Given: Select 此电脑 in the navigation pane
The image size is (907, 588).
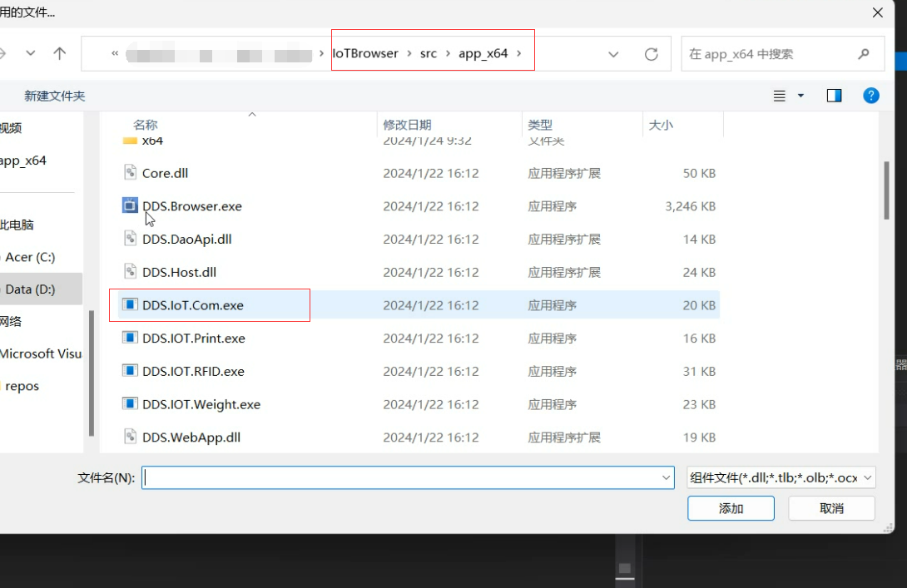Looking at the screenshot, I should (x=17, y=225).
